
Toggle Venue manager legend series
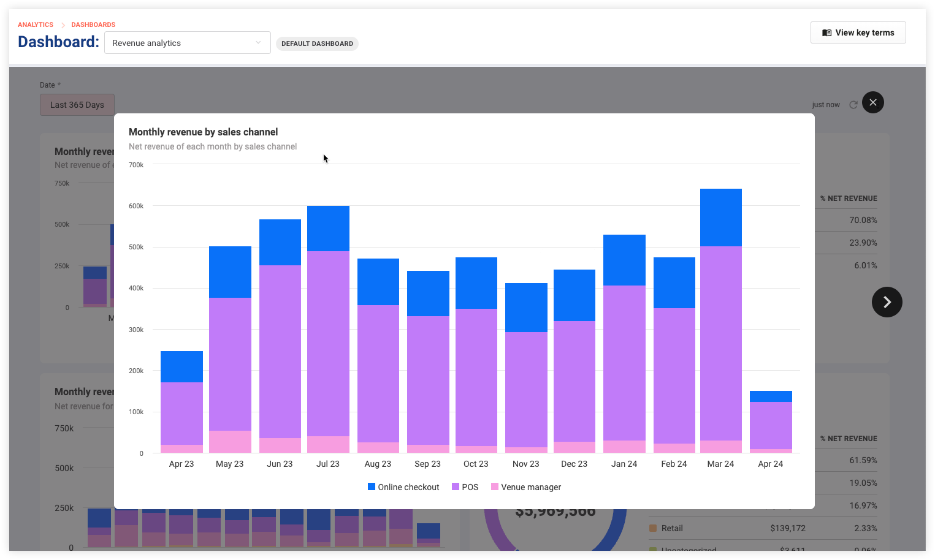click(x=526, y=487)
